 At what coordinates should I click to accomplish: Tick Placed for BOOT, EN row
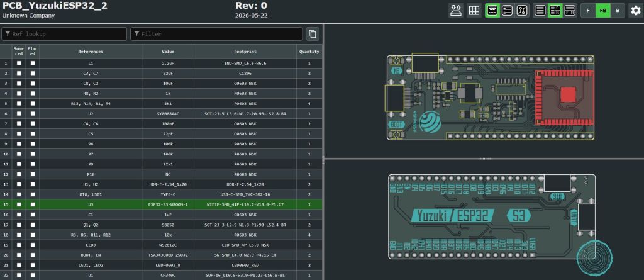[33, 255]
